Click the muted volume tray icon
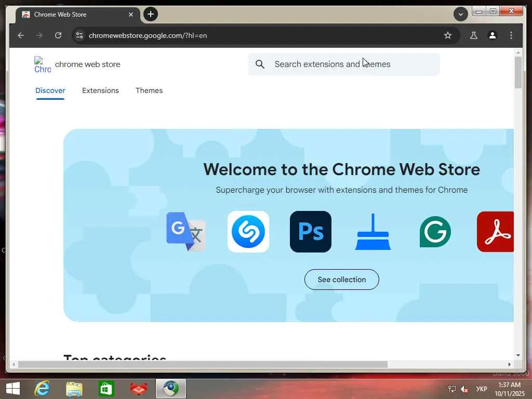 (464, 389)
